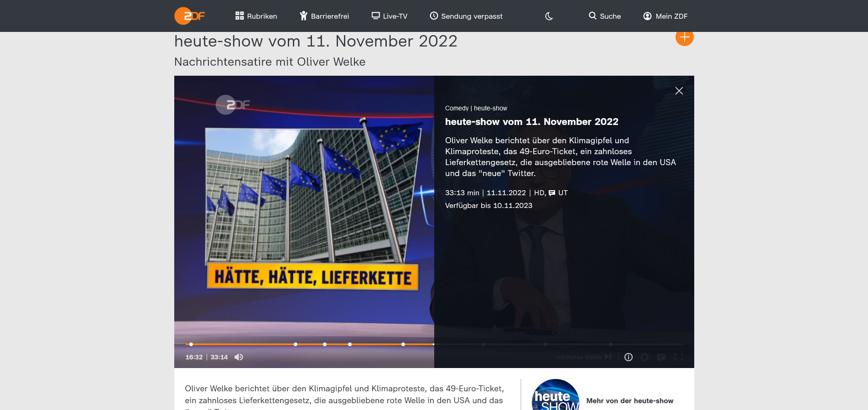Open the Rubriken menu

pos(256,16)
